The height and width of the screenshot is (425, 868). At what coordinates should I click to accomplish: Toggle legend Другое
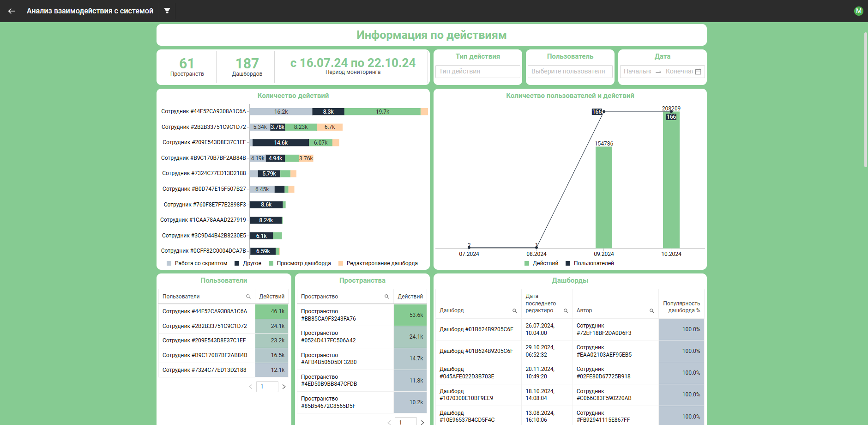[248, 263]
